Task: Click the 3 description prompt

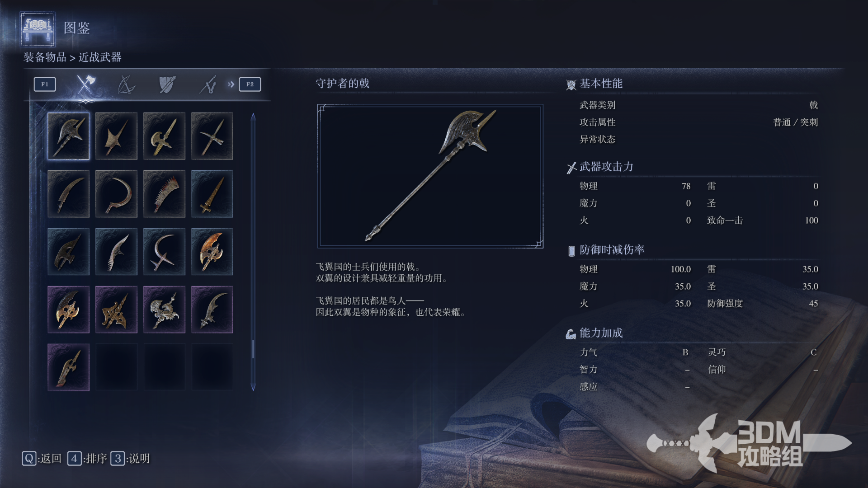Action: point(130,459)
